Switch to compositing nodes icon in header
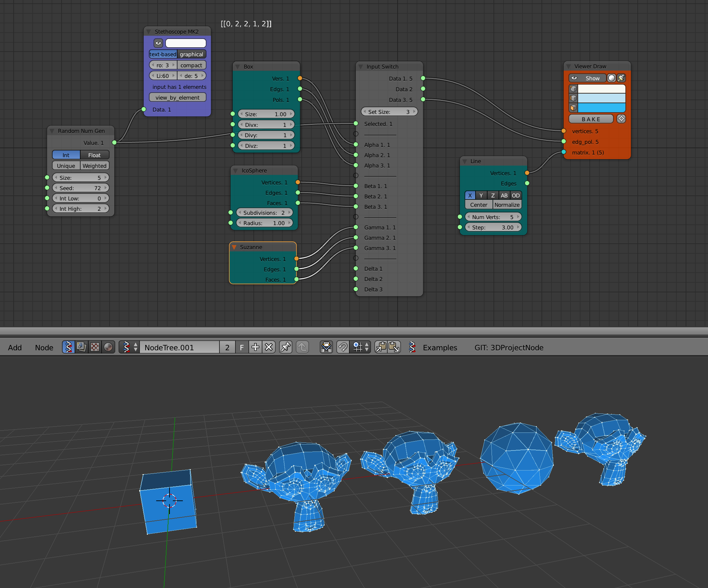This screenshot has height=588, width=708. [x=82, y=347]
